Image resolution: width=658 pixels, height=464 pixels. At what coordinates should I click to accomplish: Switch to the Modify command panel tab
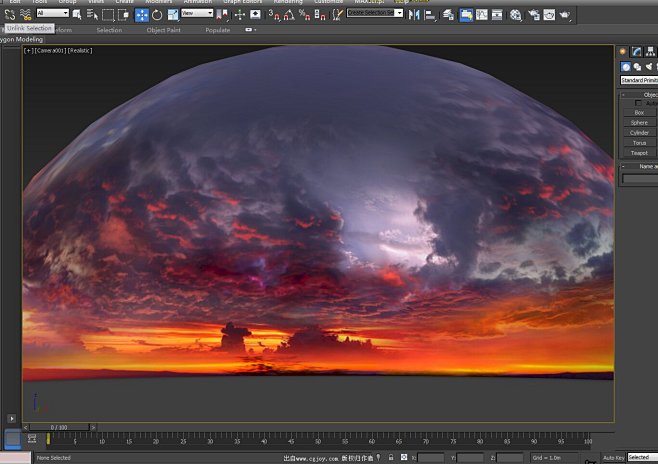[637, 51]
